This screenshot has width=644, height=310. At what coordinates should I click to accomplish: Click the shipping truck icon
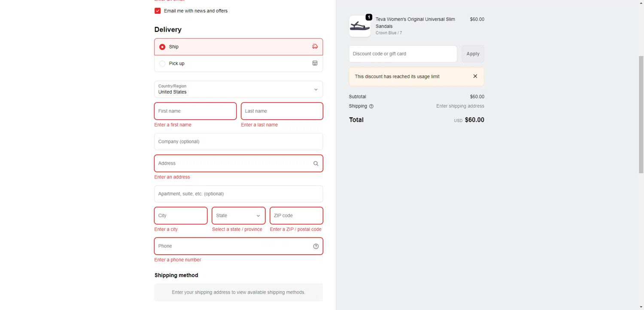(315, 47)
